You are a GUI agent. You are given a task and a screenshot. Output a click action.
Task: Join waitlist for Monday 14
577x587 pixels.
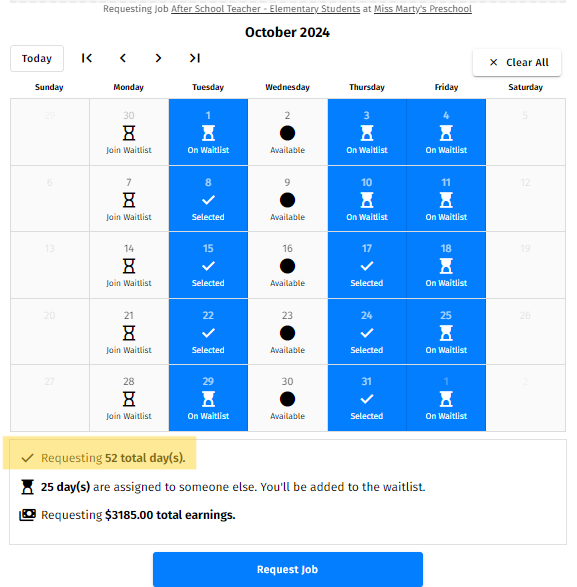coord(129,265)
